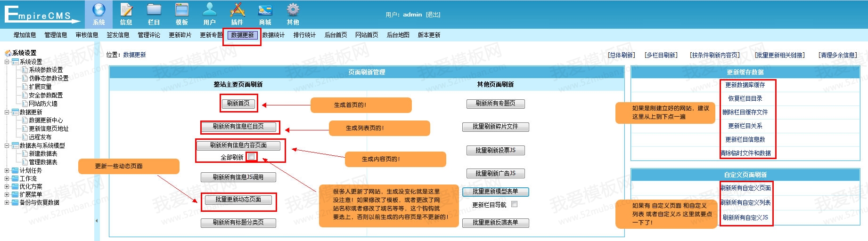Click the 系统设置 root tree icon
The image size is (868, 241).
click(x=8, y=53)
